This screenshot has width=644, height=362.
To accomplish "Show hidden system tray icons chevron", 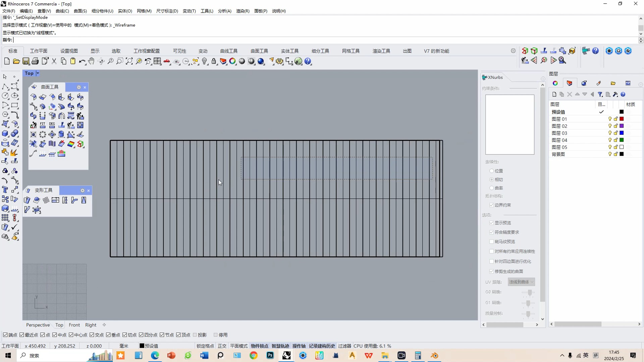I will click(x=562, y=356).
